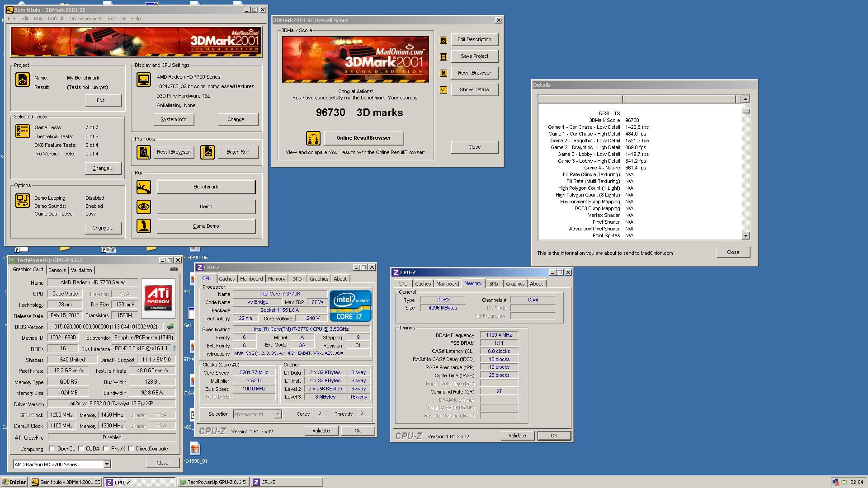The height and width of the screenshot is (488, 868).
Task: Click the Options demo settings icon
Action: pos(23,201)
